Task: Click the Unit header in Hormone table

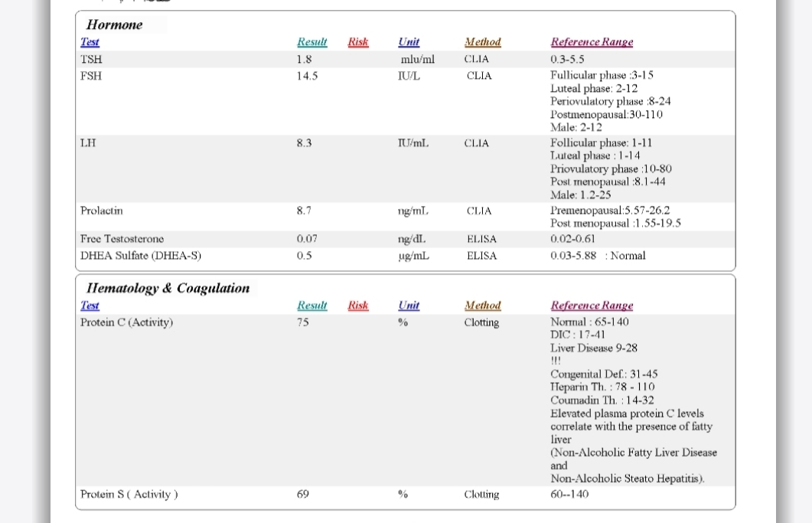Action: [409, 42]
